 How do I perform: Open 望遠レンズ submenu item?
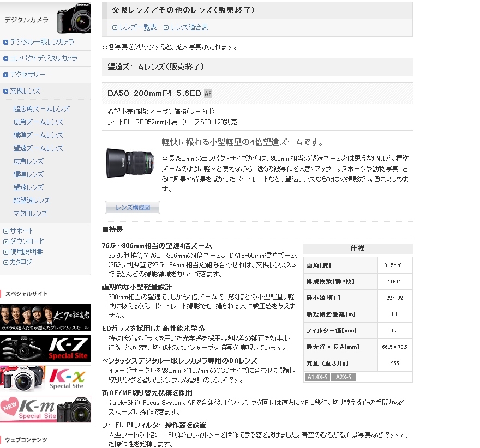point(28,187)
